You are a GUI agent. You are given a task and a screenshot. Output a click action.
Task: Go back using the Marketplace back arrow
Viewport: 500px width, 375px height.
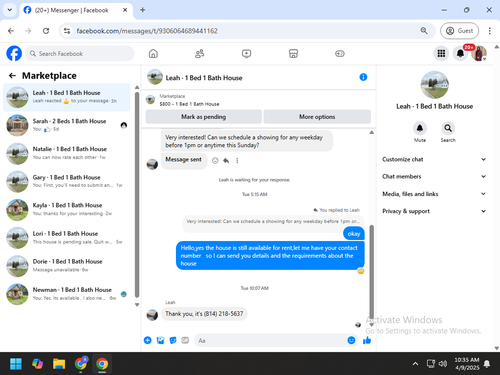pyautogui.click(x=12, y=76)
